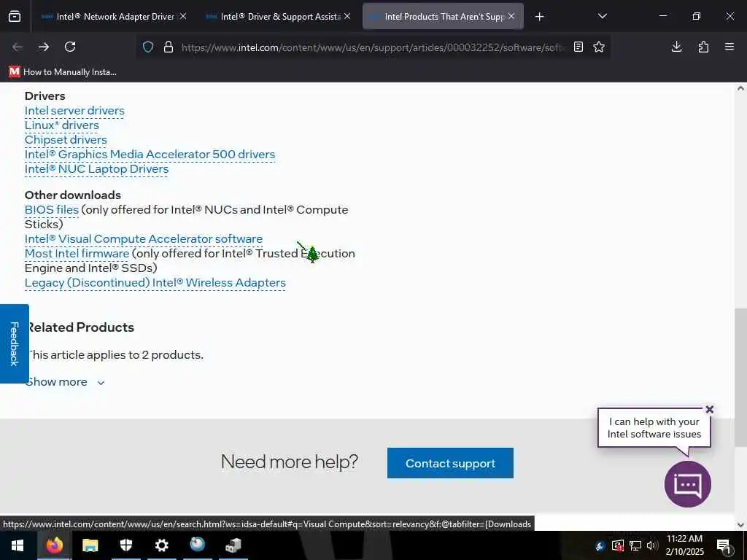Open the purple chat assistant icon

click(x=687, y=484)
